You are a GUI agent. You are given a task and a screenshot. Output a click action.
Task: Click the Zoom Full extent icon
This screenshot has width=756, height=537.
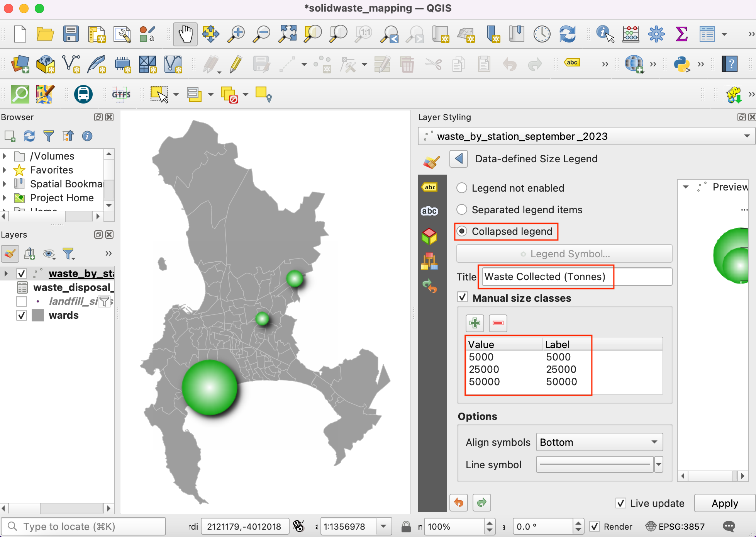coord(288,34)
